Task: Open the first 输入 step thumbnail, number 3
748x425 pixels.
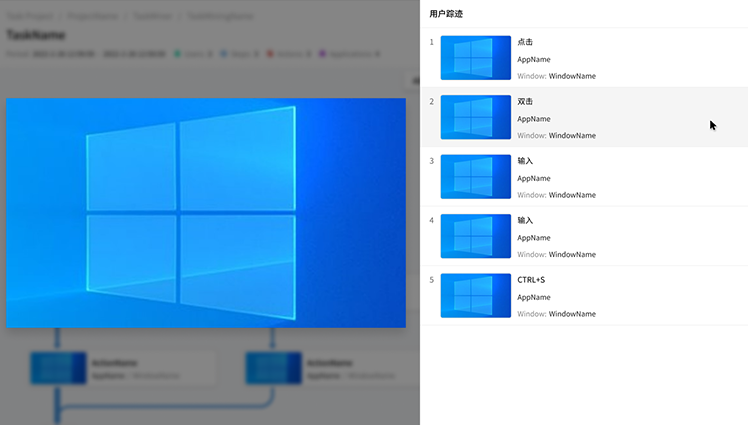Action: click(x=476, y=176)
